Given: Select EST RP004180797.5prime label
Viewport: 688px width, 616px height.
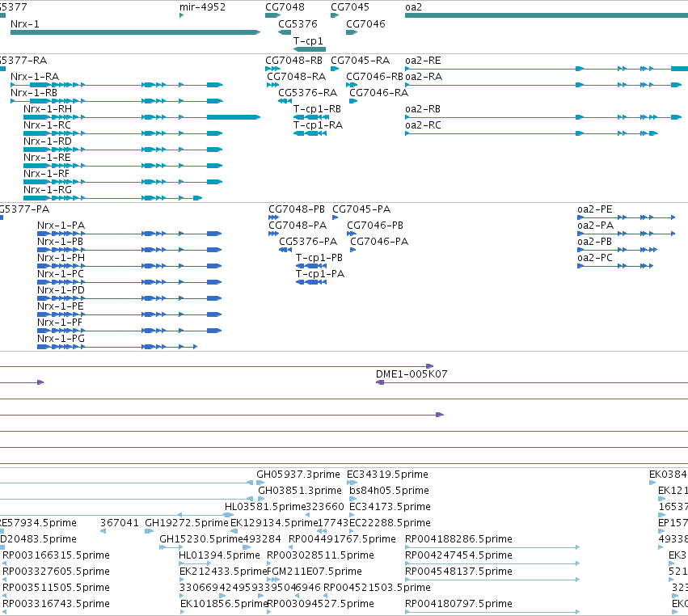Looking at the screenshot, I should click(x=458, y=604).
